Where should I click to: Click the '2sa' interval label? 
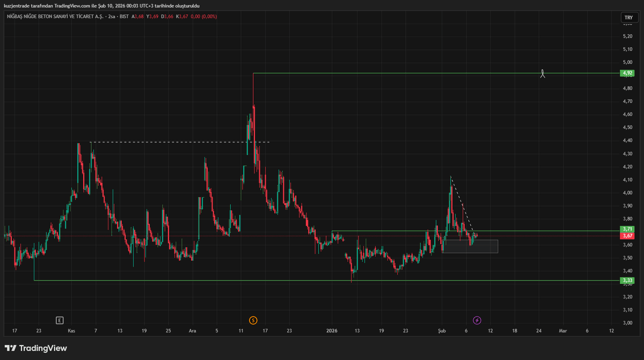111,16
